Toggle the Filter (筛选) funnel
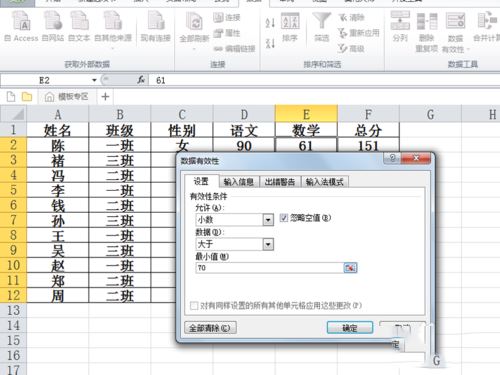500x375 pixels. click(x=322, y=27)
